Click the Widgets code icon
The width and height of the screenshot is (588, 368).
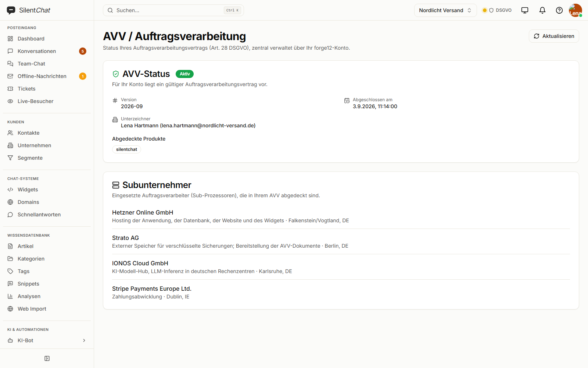pos(10,190)
